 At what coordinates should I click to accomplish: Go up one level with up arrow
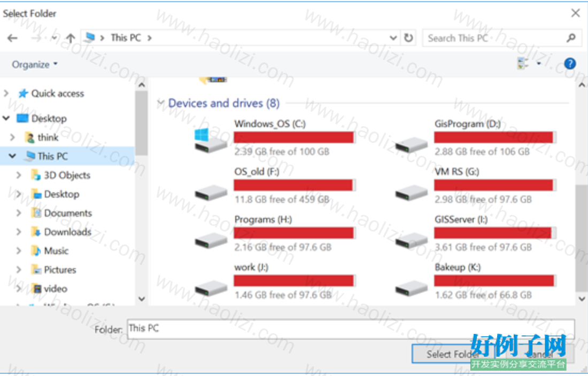click(x=70, y=38)
